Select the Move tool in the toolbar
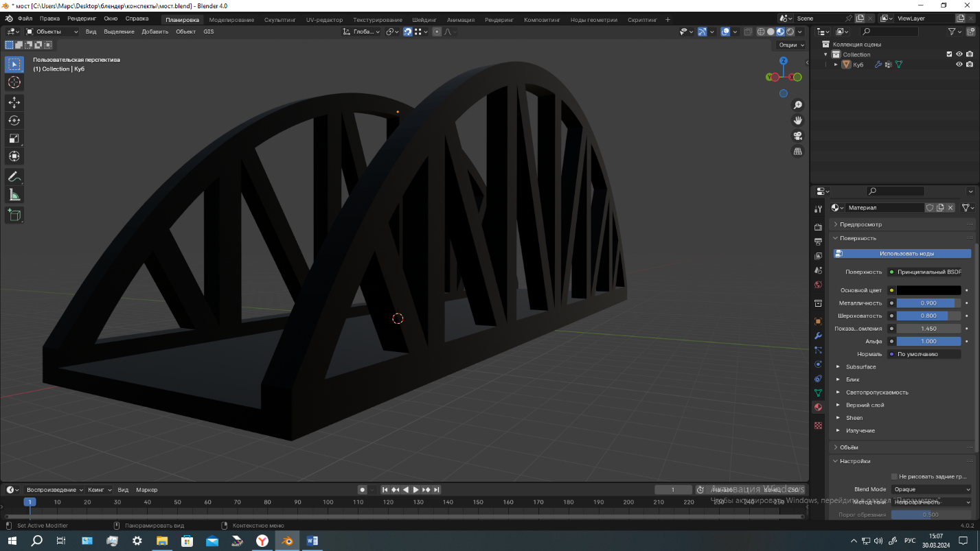980x551 pixels. click(14, 102)
